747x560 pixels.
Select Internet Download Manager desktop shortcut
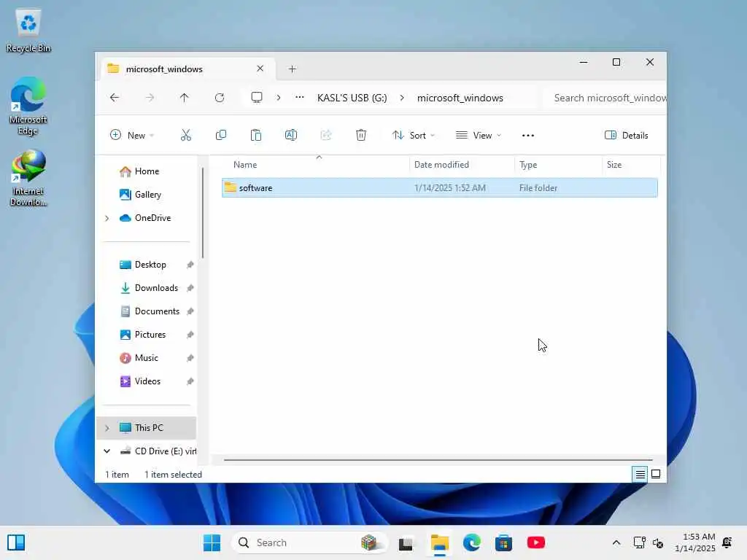pos(28,178)
